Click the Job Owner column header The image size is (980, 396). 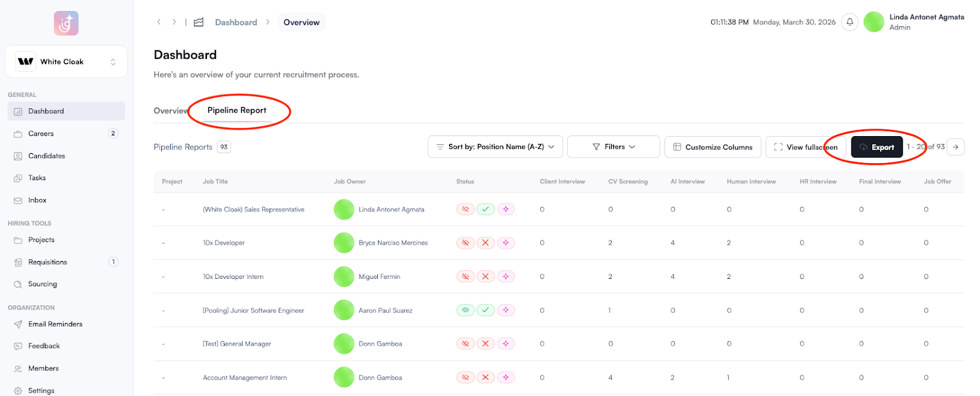click(350, 181)
